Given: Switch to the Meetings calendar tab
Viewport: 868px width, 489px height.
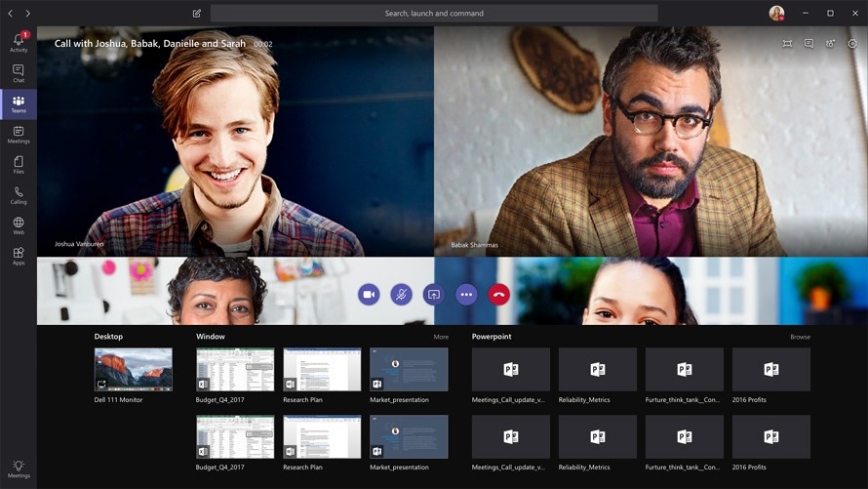Looking at the screenshot, I should pyautogui.click(x=19, y=134).
